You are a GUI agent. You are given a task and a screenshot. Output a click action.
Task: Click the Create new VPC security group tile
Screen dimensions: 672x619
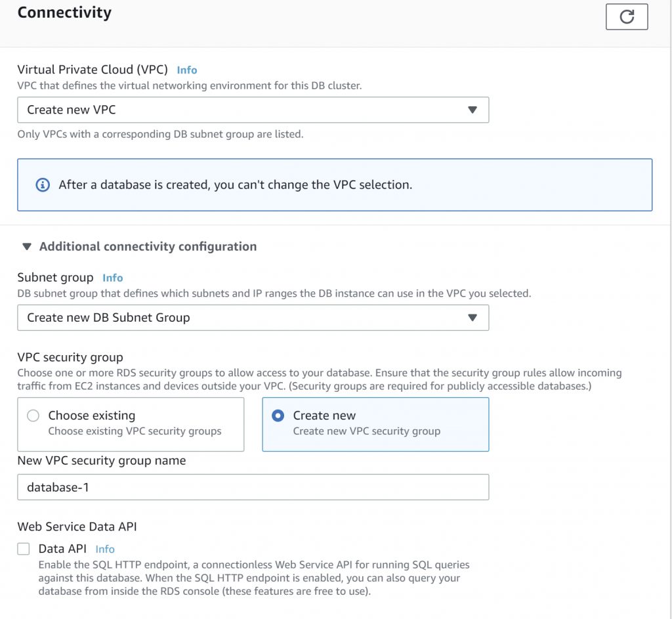(x=375, y=425)
